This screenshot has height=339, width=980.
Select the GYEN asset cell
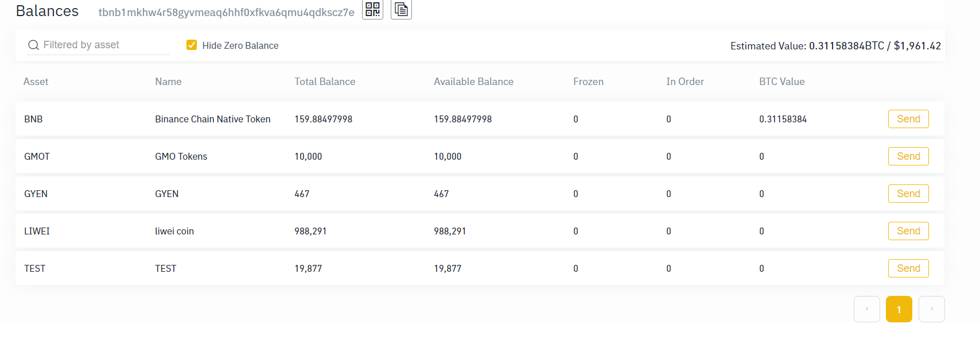click(x=36, y=194)
